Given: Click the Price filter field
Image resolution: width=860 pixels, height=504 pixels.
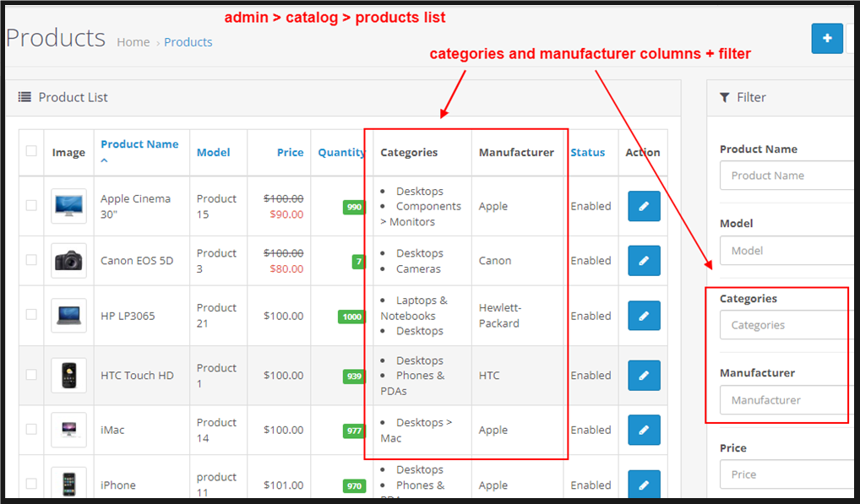Looking at the screenshot, I should pos(786,474).
